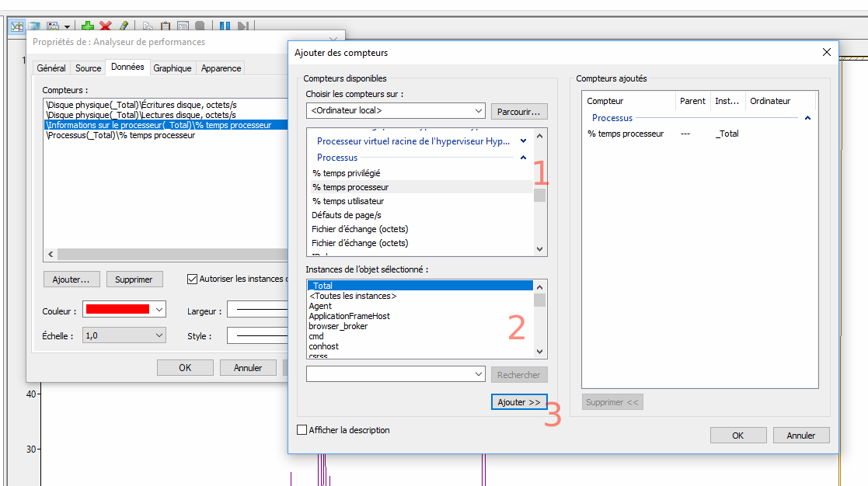Expand the Processeur virtuel racine hyperviseur group

tap(523, 141)
